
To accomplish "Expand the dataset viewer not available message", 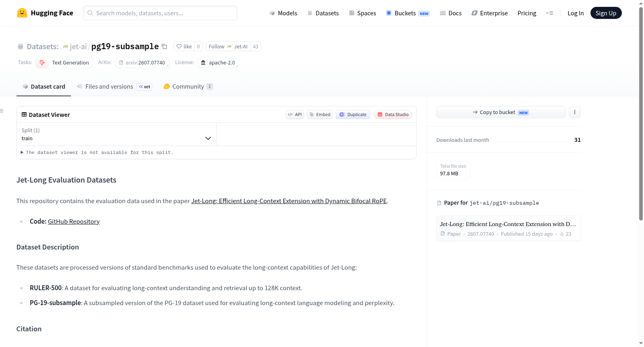I will 97,152.
